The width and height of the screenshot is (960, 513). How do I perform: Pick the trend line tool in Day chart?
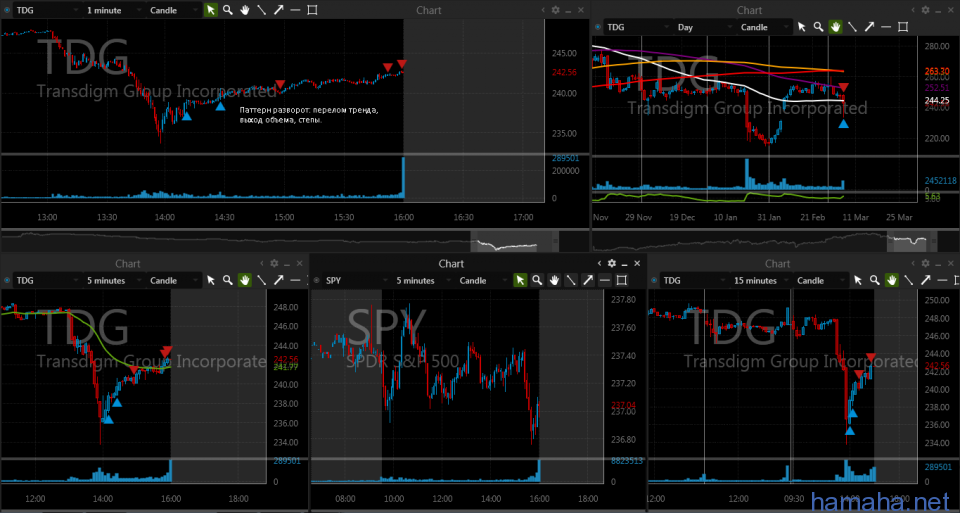coord(852,27)
